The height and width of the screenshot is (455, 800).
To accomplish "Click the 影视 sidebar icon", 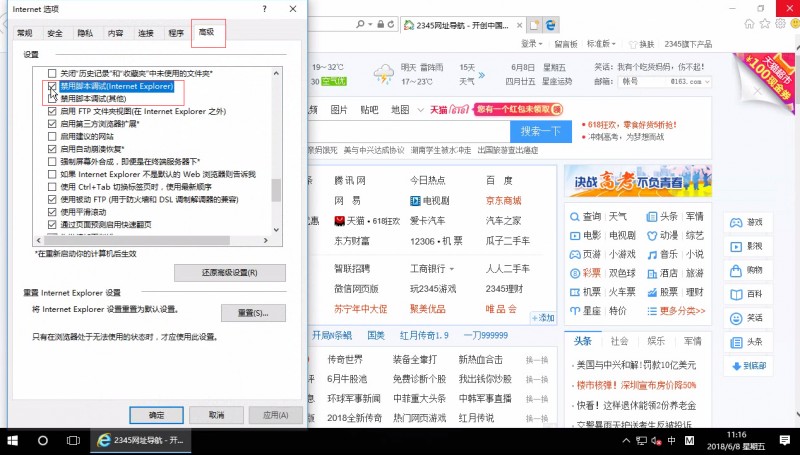I will tap(736, 246).
